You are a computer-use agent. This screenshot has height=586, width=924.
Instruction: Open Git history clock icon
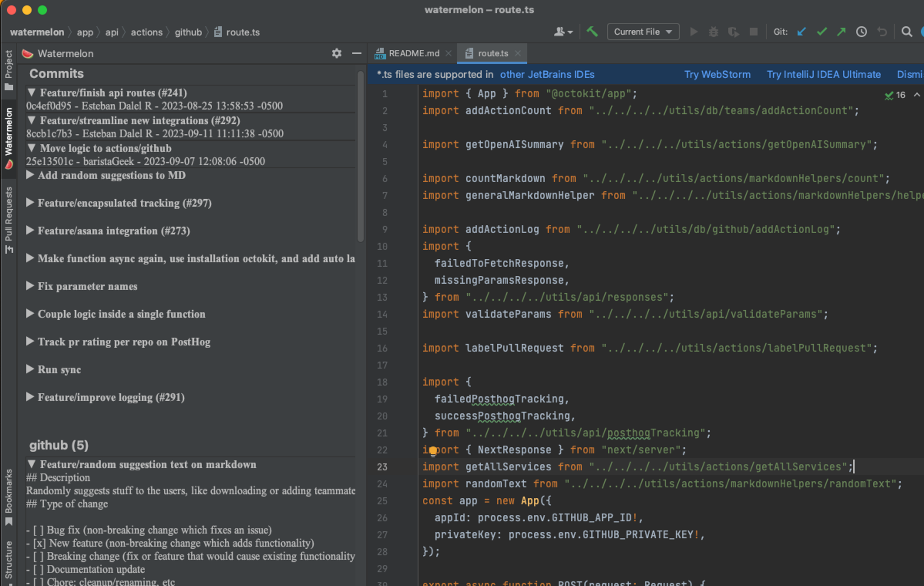(862, 32)
